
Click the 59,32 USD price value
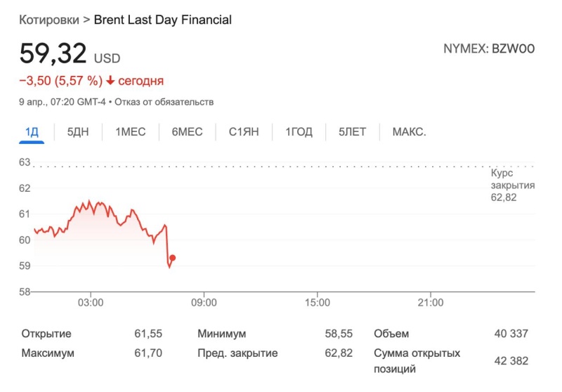(53, 54)
